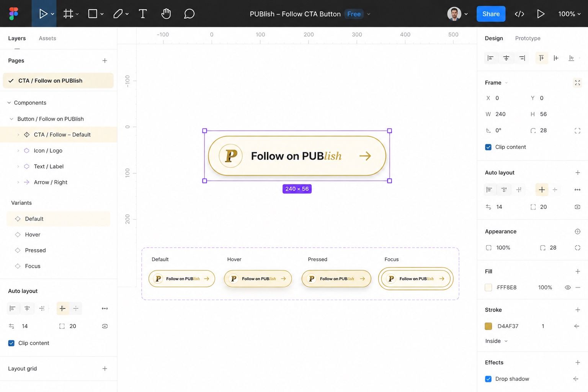Collapse Button / Follow on PUBlish layer

pyautogui.click(x=11, y=119)
